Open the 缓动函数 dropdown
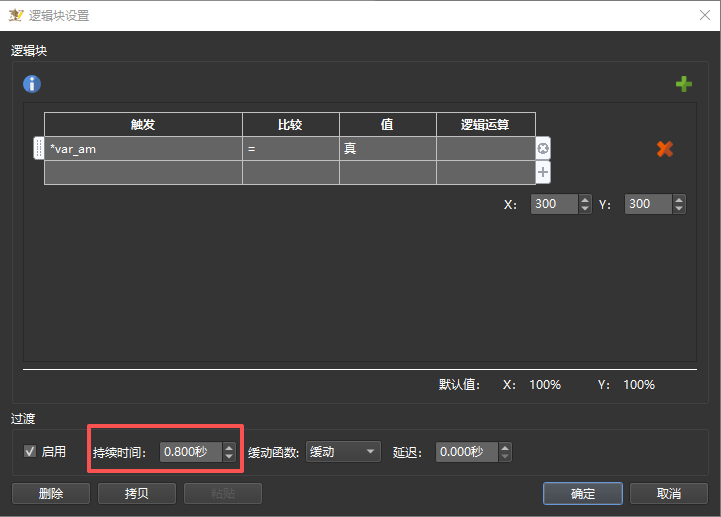The height and width of the screenshot is (517, 721). click(344, 452)
